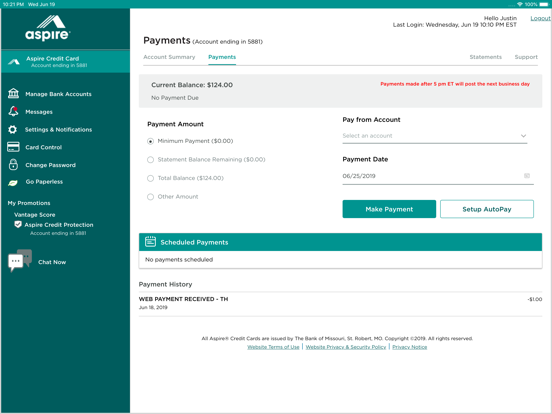
Task: Click the Aspire Credit Card account icon
Action: point(14,62)
